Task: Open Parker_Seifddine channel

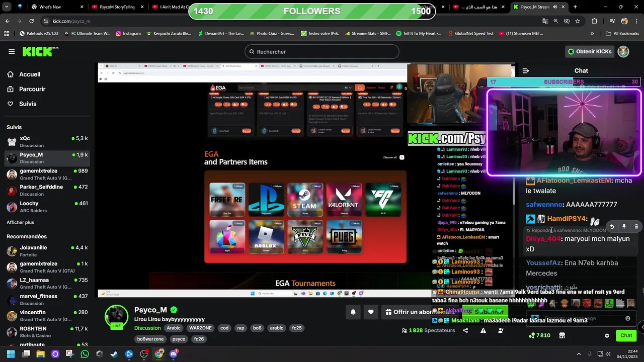Action: (47, 191)
